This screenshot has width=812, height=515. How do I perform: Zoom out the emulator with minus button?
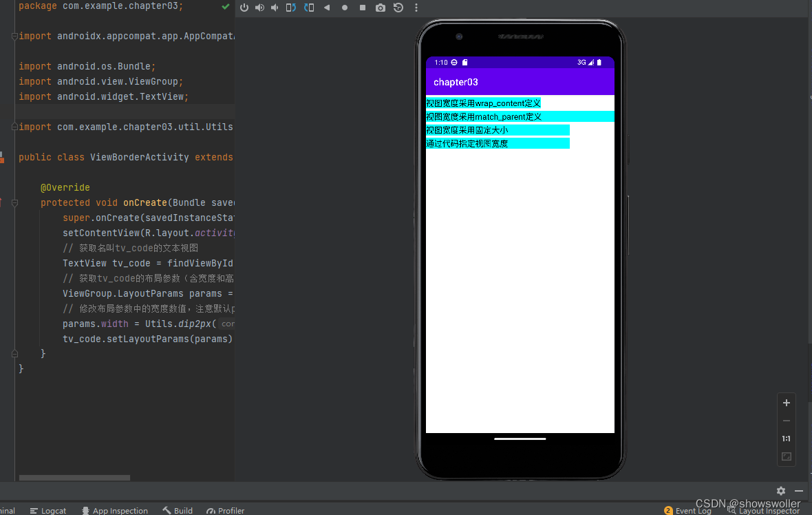tap(786, 421)
